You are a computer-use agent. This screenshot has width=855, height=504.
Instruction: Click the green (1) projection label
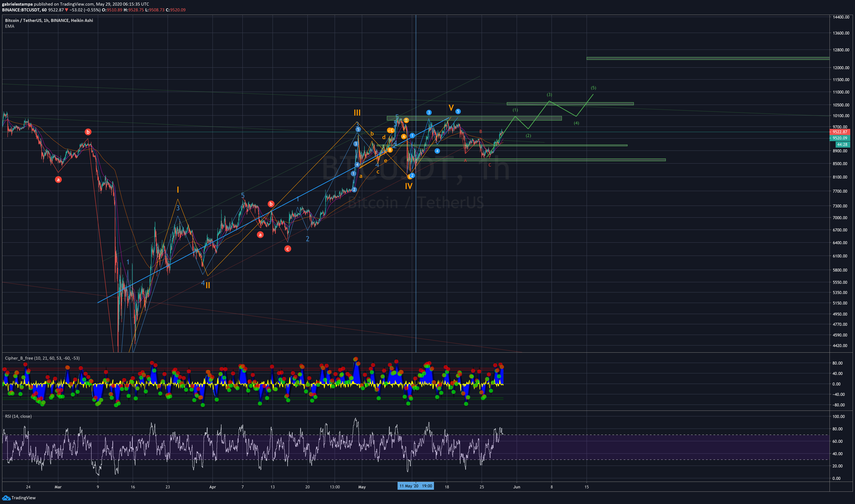tap(515, 110)
